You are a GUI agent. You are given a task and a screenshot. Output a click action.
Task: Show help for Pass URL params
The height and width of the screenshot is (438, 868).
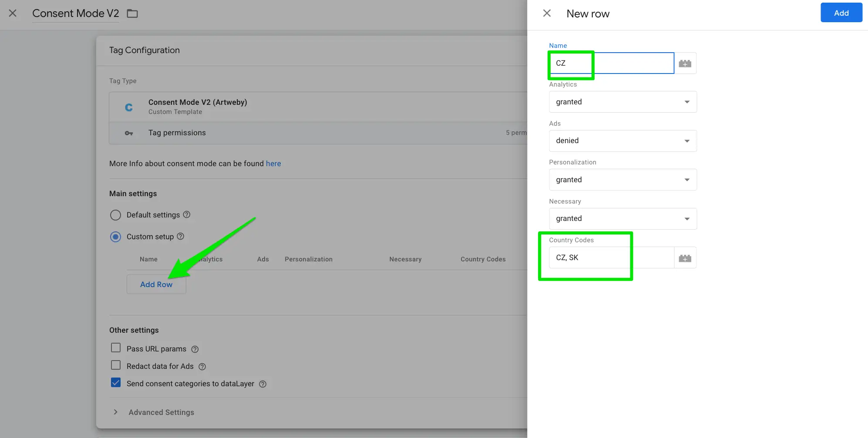click(195, 349)
